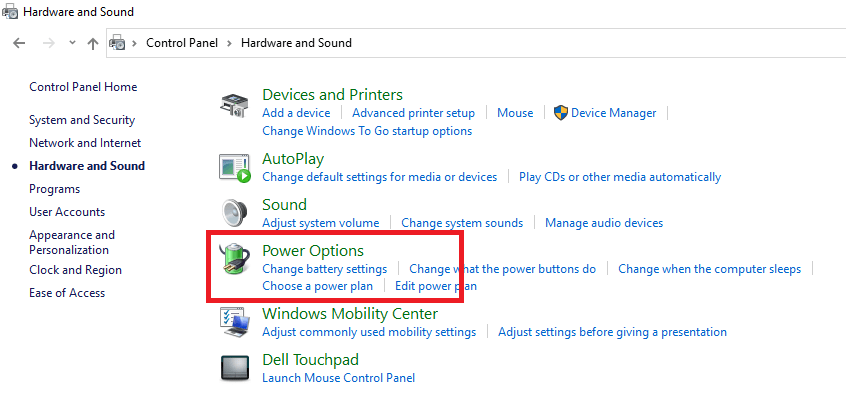This screenshot has width=846, height=412.
Task: Click the Windows Mobility Center icon
Action: [x=234, y=322]
